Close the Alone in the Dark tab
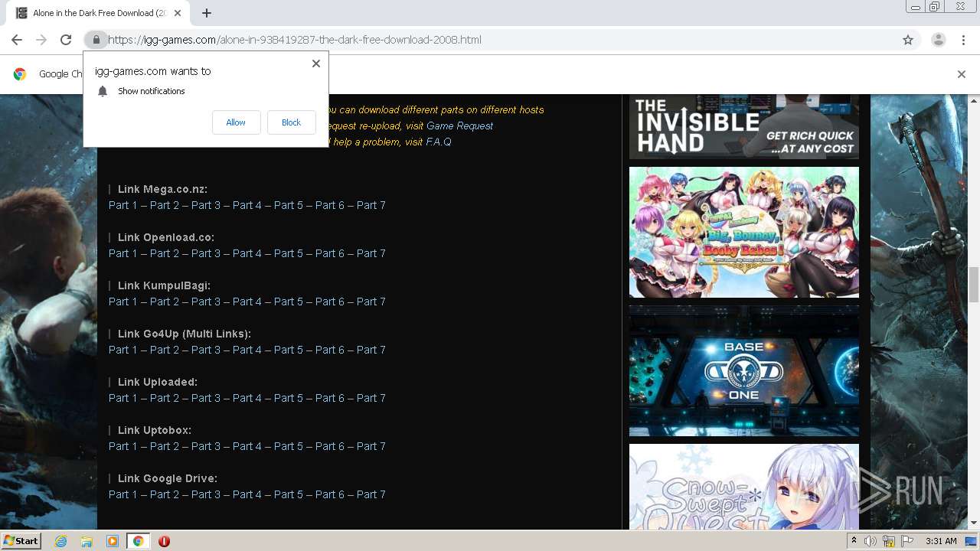 [x=178, y=13]
